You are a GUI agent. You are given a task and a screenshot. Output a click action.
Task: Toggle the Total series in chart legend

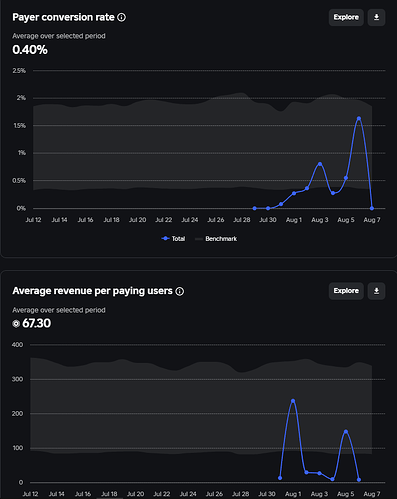point(173,239)
